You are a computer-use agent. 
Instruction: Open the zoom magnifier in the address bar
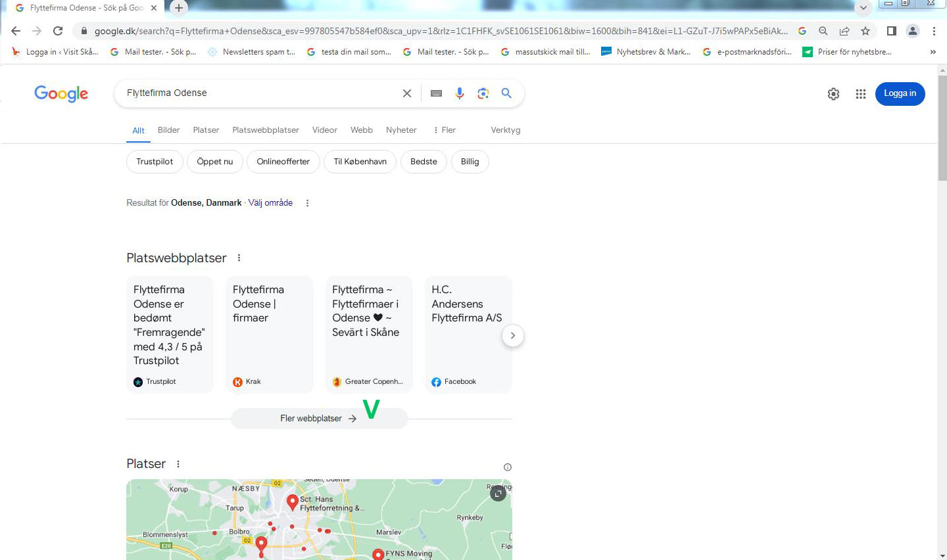point(823,31)
